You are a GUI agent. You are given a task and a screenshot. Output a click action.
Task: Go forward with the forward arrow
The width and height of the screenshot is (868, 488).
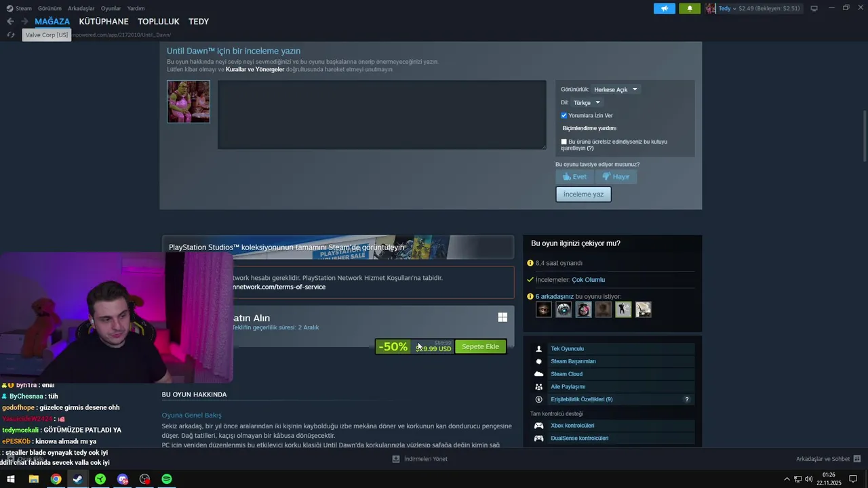pos(24,22)
